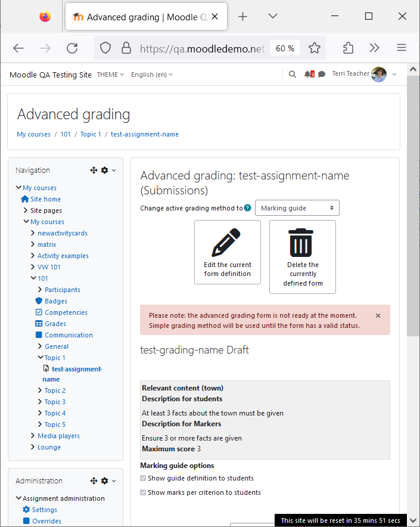Open the browser extensions puzzle icon

[x=348, y=48]
